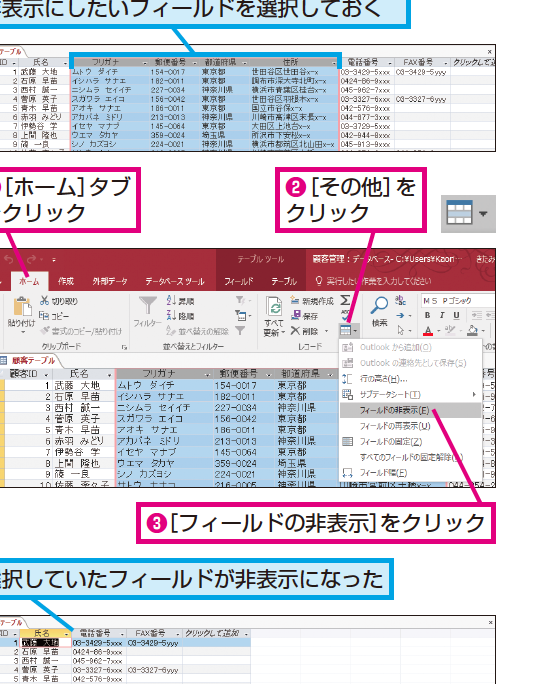Toggle the filter icon below 並べ替えの解除

[240, 331]
